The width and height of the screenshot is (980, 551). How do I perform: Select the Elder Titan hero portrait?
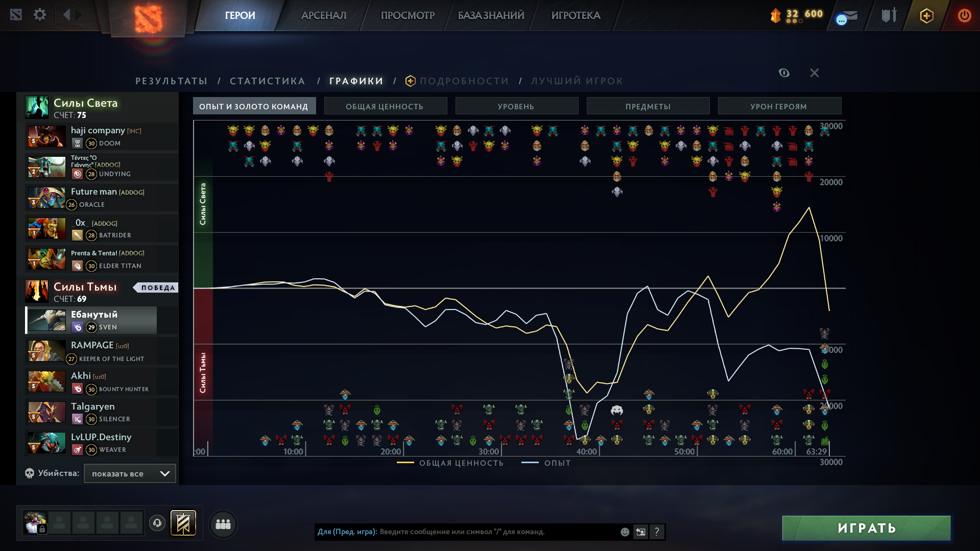(46, 259)
